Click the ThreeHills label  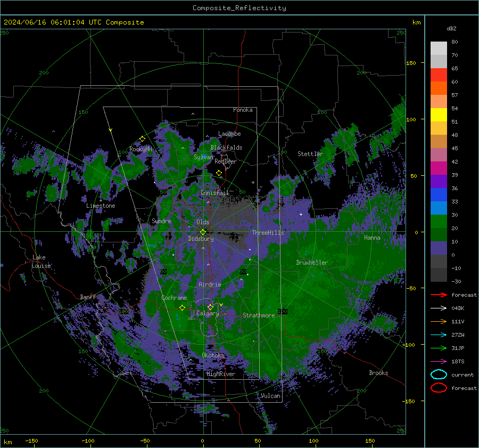click(268, 233)
